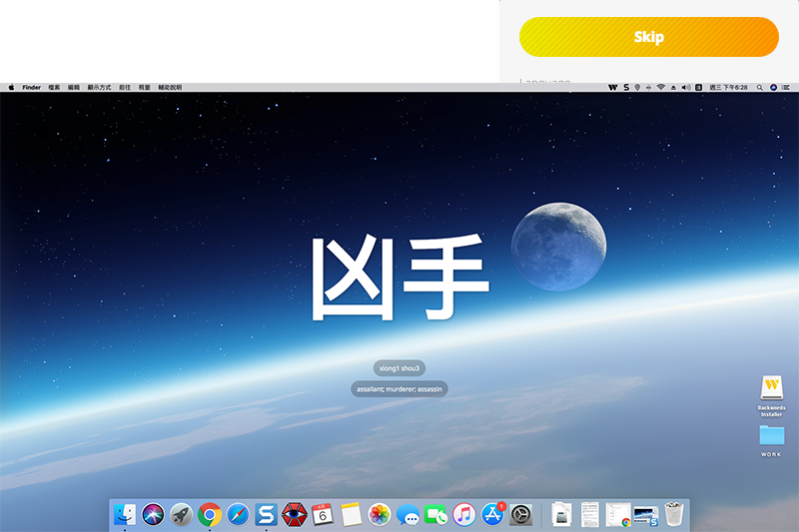Open the 輔助說明 menu

(170, 87)
